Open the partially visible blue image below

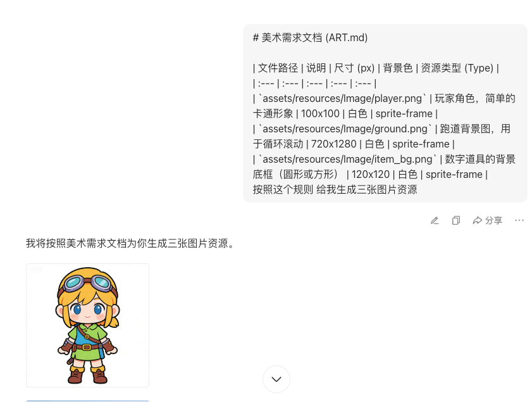(87, 401)
